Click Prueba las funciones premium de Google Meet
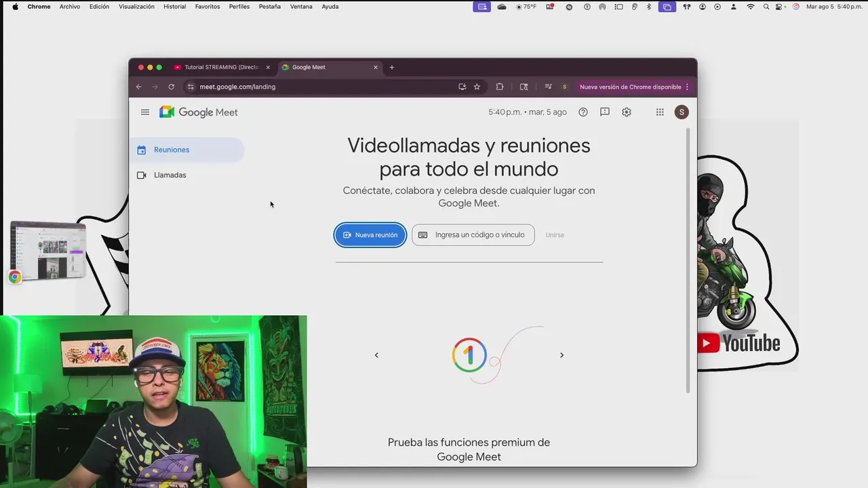868x488 pixels. pos(469,449)
